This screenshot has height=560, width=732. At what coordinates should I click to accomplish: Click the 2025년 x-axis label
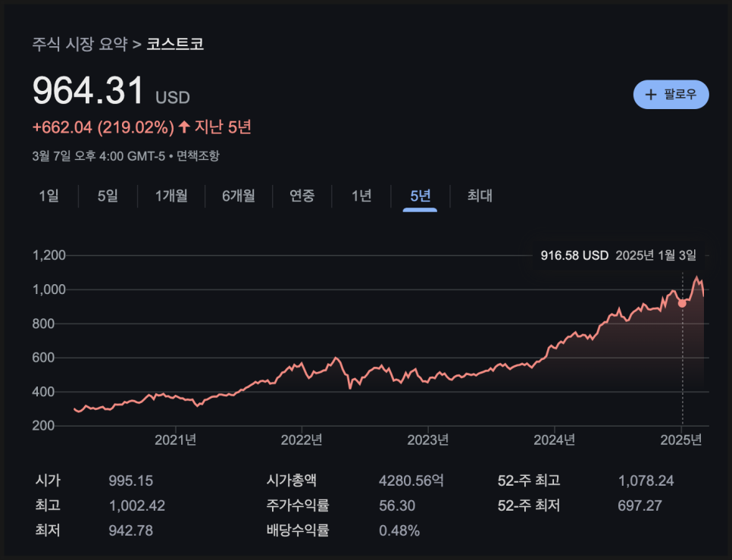[681, 440]
